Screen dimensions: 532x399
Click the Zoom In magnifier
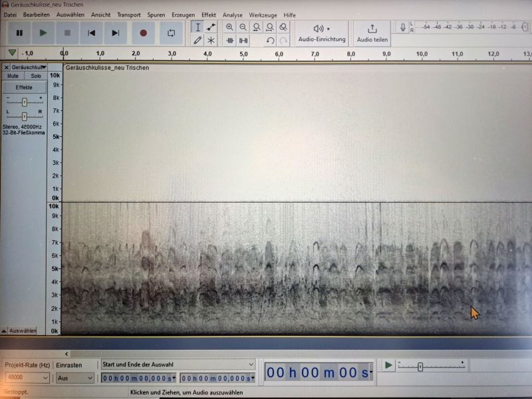coord(229,27)
